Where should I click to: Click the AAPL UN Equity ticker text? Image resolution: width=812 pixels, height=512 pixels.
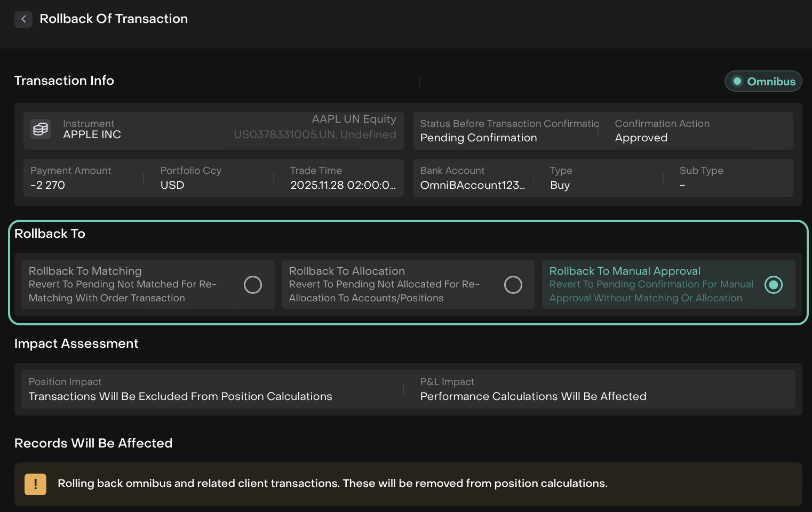pos(354,119)
